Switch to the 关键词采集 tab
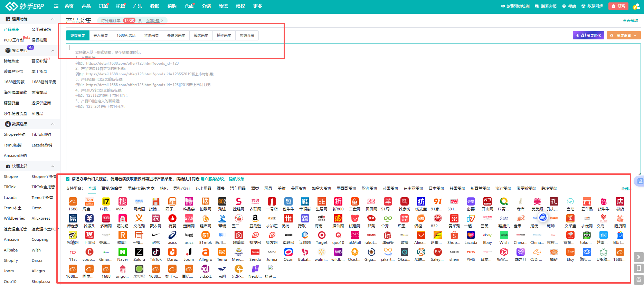The width and height of the screenshot is (644, 285). [176, 35]
